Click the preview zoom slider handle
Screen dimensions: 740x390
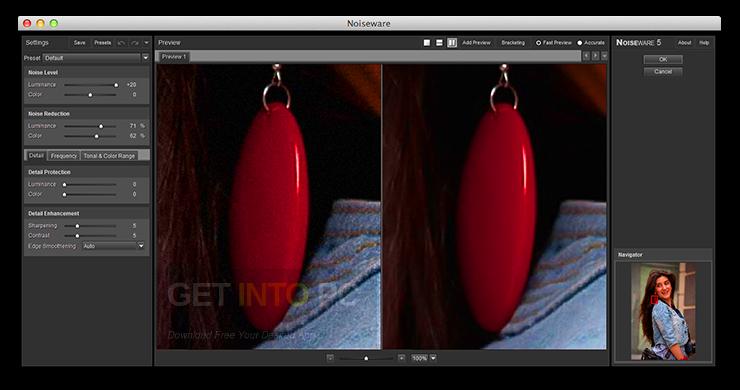click(366, 358)
